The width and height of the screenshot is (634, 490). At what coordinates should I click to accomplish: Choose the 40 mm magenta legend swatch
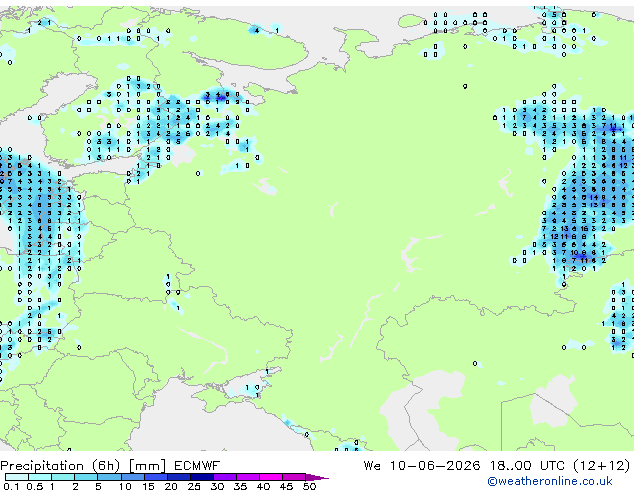[271, 477]
